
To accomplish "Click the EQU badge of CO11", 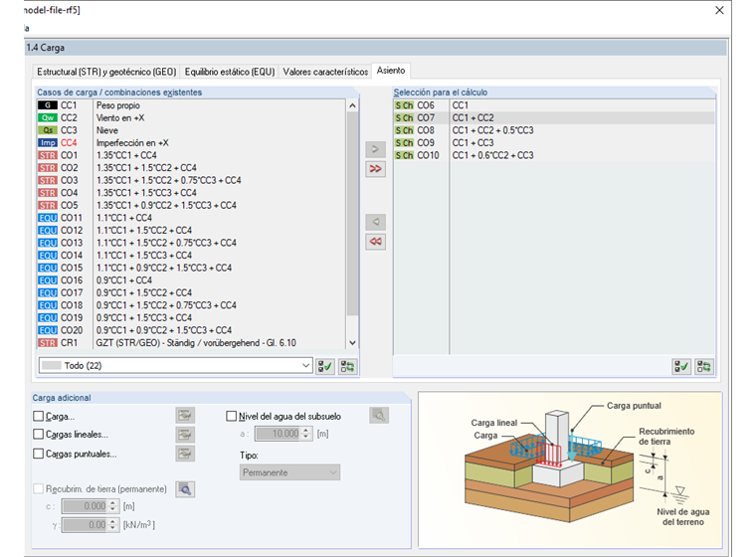I will 48,218.
